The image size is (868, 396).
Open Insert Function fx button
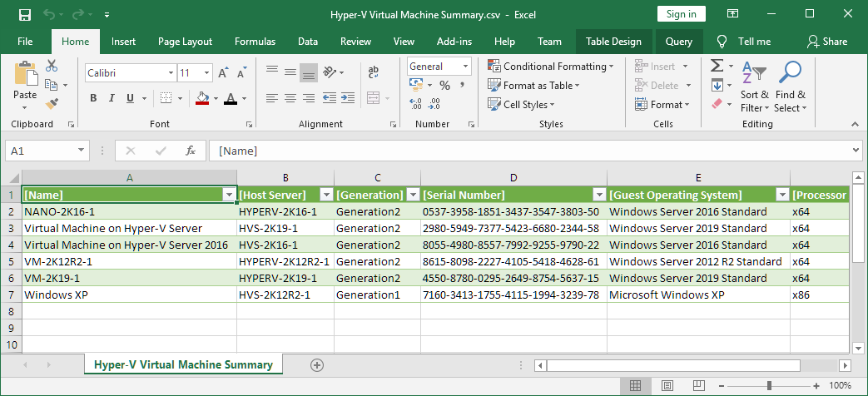click(191, 151)
